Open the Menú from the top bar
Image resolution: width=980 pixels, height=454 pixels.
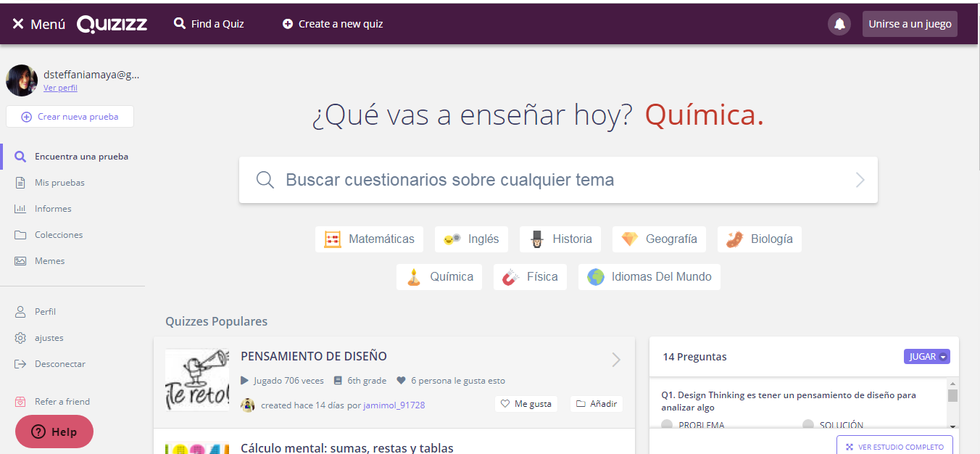click(x=38, y=23)
